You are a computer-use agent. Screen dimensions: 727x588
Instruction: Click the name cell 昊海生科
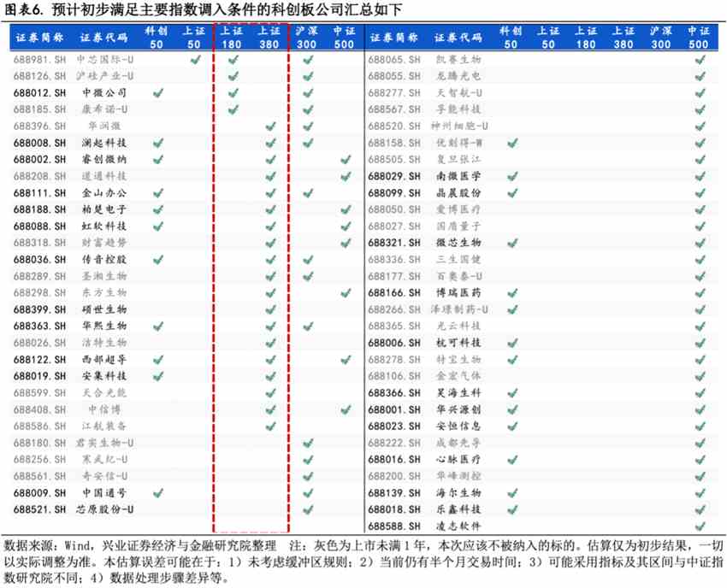[x=458, y=393]
